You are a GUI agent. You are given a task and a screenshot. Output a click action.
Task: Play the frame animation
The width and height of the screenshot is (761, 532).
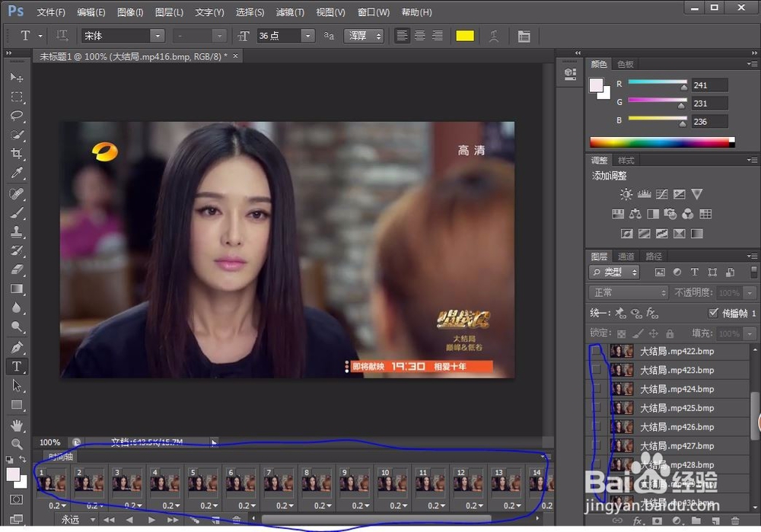151,520
